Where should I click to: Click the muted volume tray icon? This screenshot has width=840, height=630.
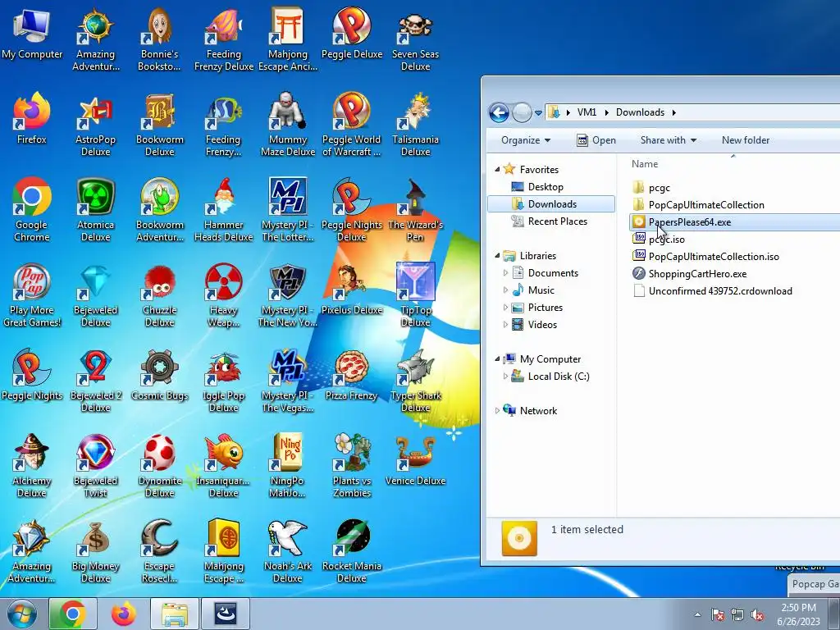pyautogui.click(x=757, y=615)
